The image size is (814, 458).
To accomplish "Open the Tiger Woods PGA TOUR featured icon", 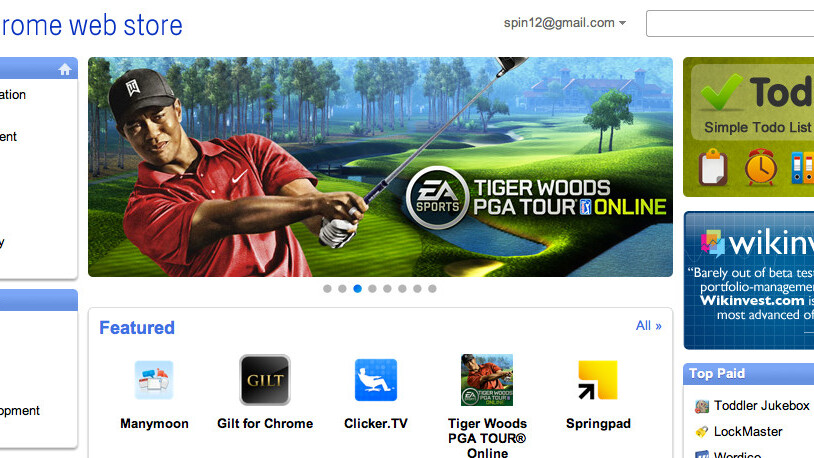I will click(487, 380).
